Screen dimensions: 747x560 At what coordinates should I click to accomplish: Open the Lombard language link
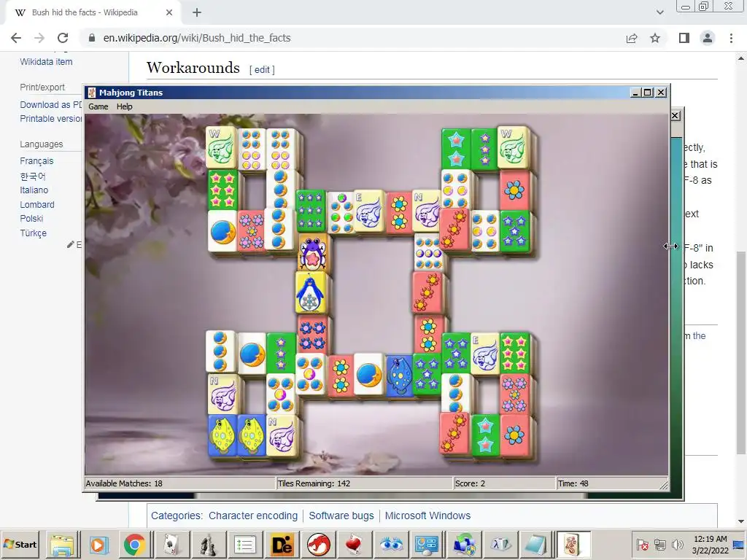37,205
